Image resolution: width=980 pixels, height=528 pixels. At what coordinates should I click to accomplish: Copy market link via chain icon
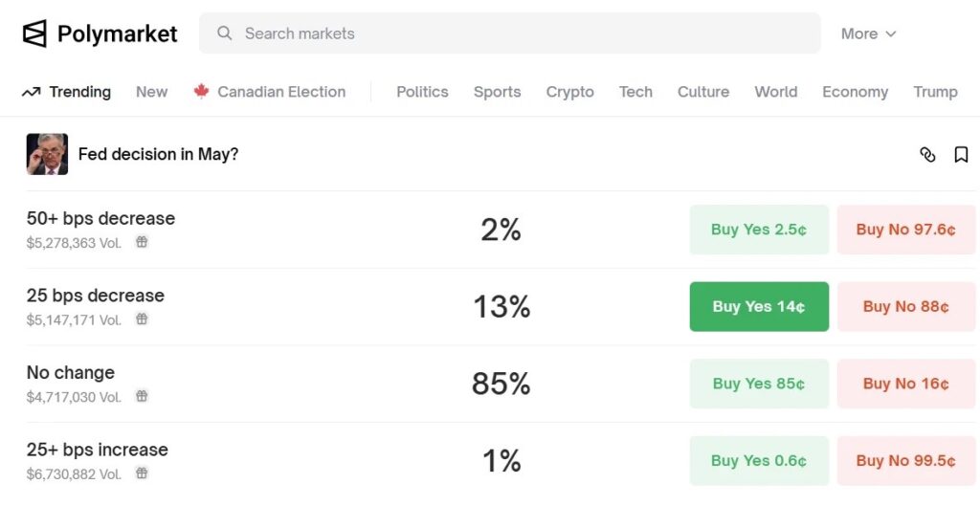pyautogui.click(x=927, y=155)
